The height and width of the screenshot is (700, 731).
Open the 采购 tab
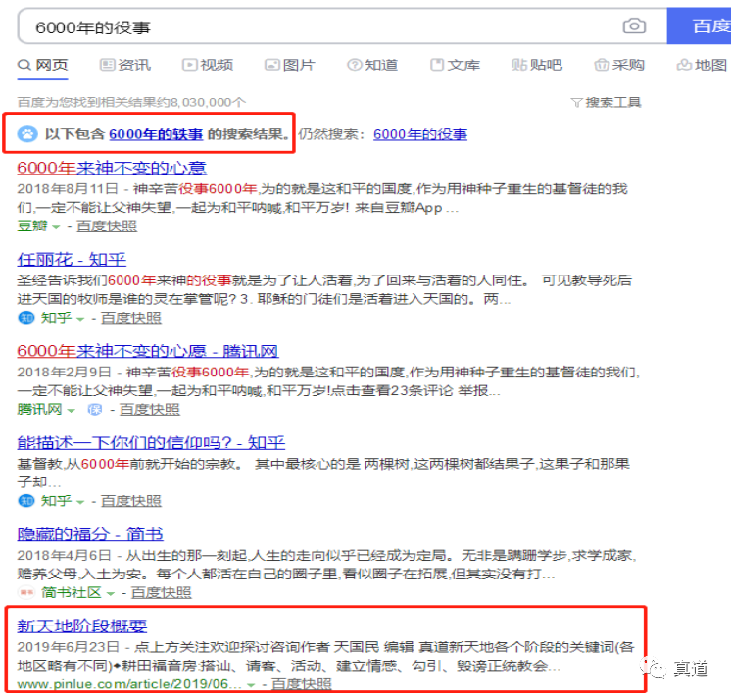coord(619,65)
